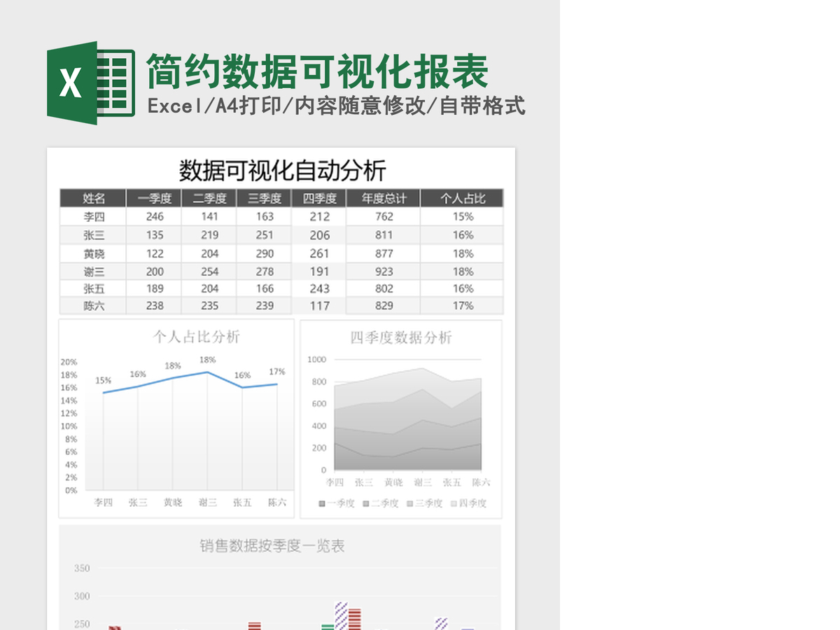Select cell value 166 in 张五 row
Image resolution: width=840 pixels, height=630 pixels.
(x=265, y=288)
